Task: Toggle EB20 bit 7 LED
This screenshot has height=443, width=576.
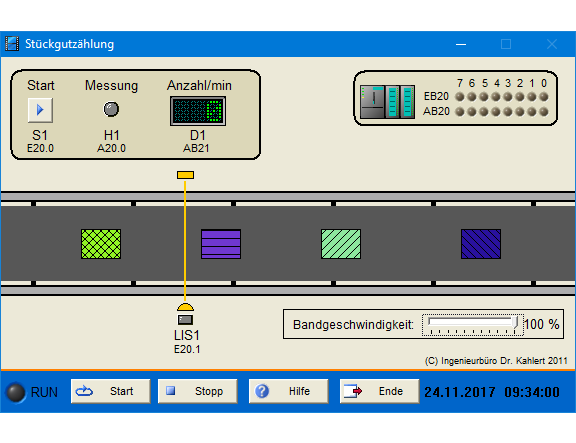Action: [x=460, y=97]
